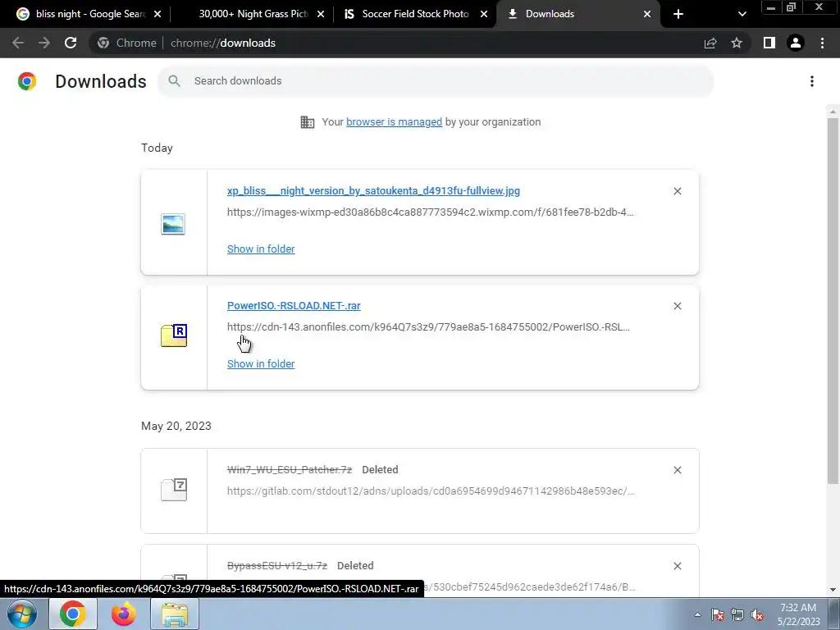The height and width of the screenshot is (630, 840).
Task: Remove xp_bliss jpg from the downloads list
Action: [x=677, y=191]
